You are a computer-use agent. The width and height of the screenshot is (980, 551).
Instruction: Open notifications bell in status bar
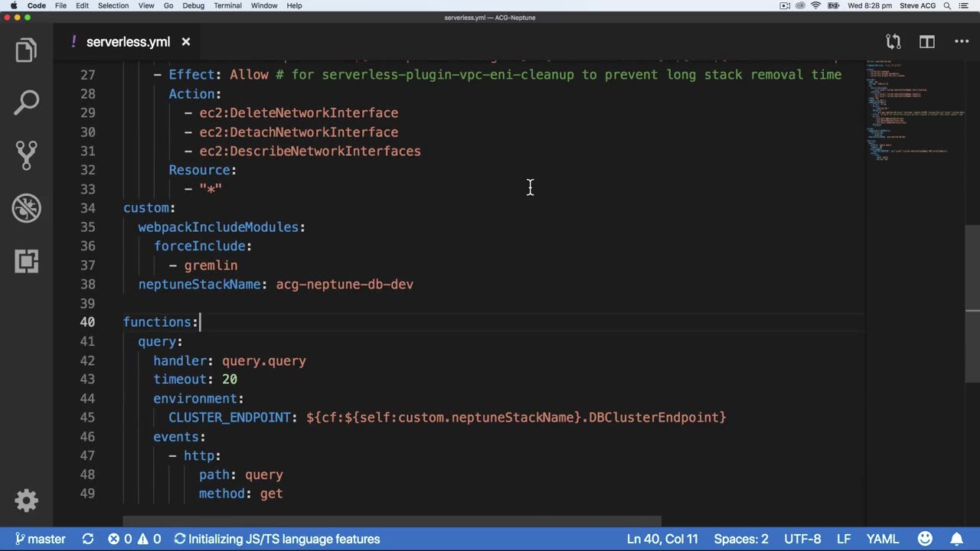956,539
